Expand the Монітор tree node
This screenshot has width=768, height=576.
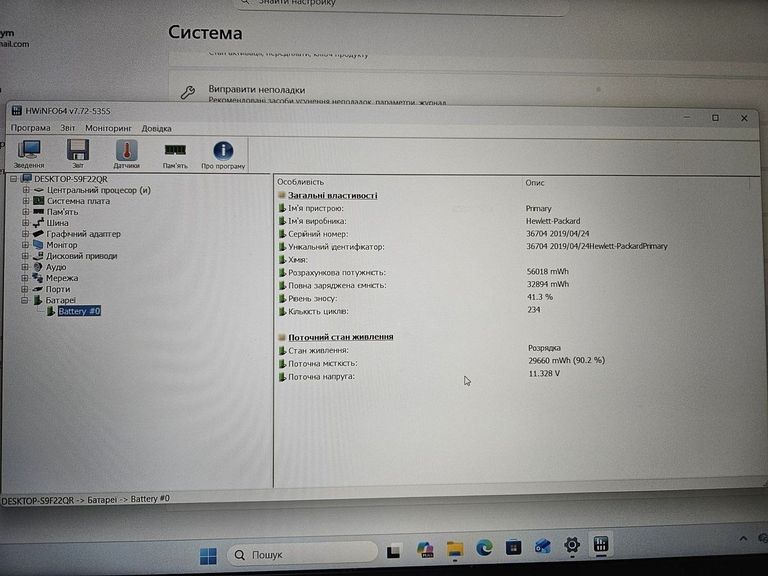(x=25, y=245)
